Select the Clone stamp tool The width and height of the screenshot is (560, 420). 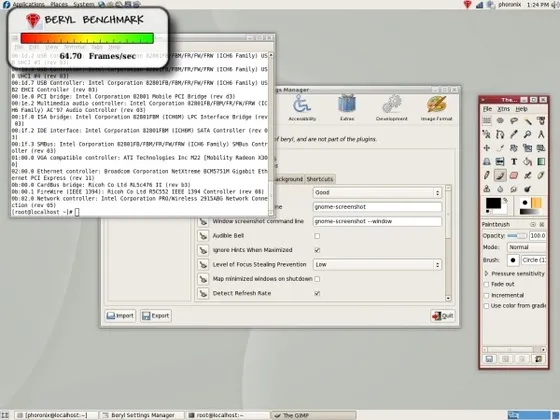click(486, 189)
